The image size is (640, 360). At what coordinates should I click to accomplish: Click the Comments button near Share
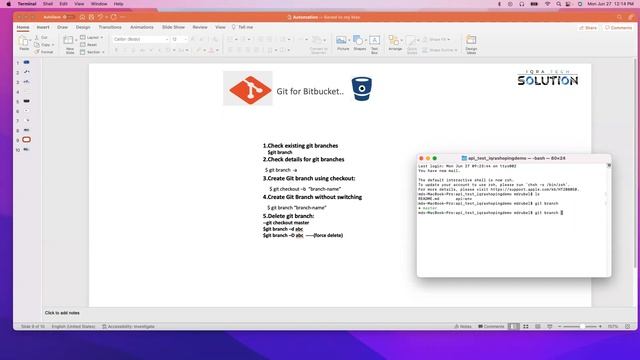pyautogui.click(x=618, y=28)
